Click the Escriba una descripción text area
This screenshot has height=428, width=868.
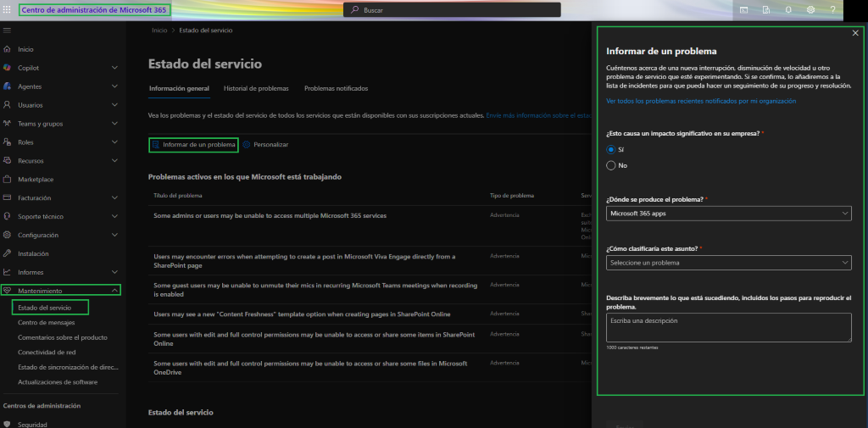728,328
